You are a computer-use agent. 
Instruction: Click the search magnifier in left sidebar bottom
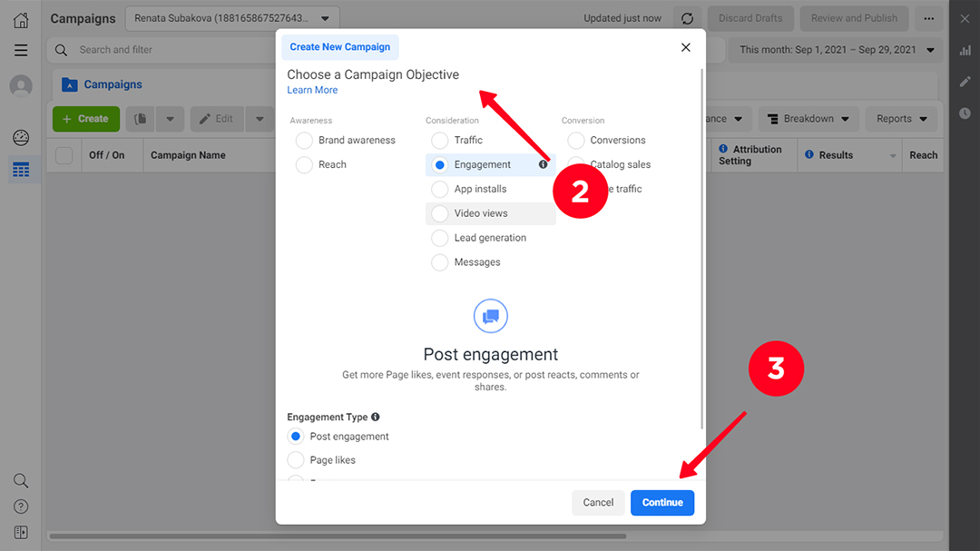[21, 480]
